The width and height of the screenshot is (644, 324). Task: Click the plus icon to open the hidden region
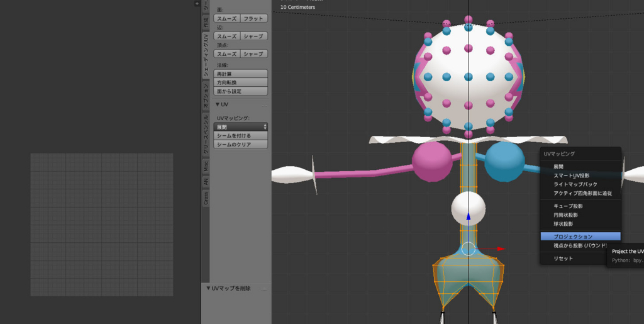197,3
